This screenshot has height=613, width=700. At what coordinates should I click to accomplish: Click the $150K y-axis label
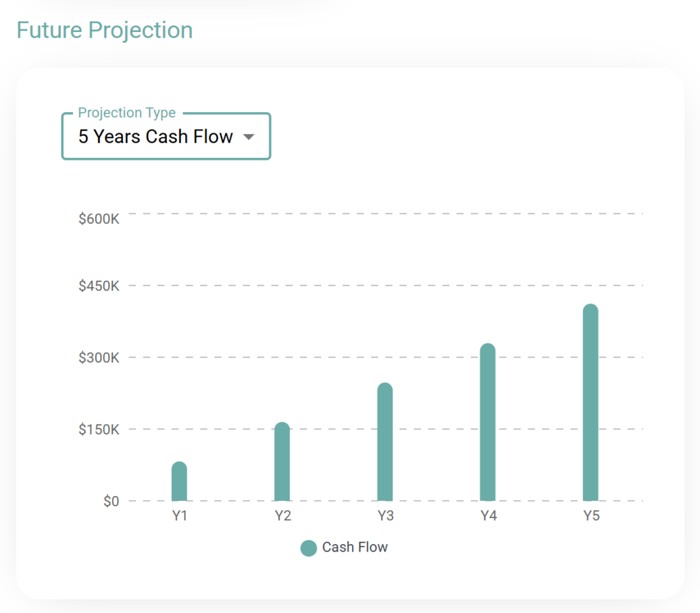point(99,430)
